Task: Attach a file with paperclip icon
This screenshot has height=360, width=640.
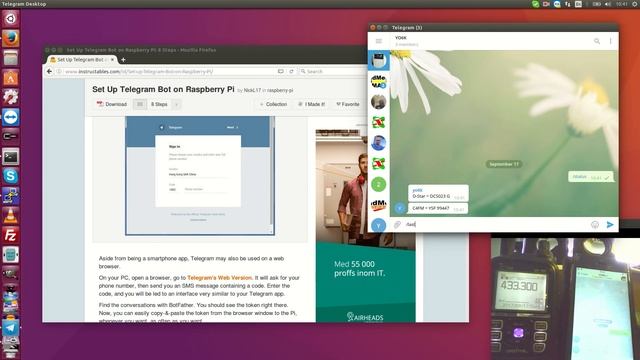Action: 397,224
